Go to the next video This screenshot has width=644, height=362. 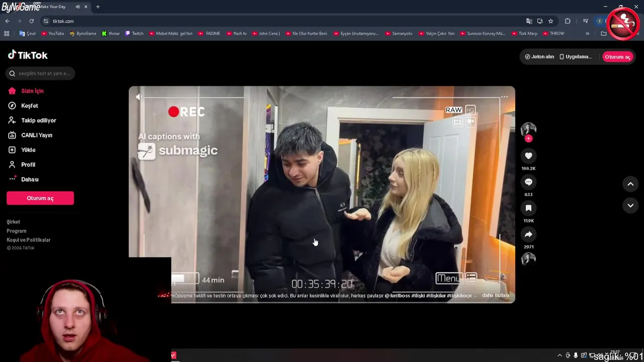630,205
